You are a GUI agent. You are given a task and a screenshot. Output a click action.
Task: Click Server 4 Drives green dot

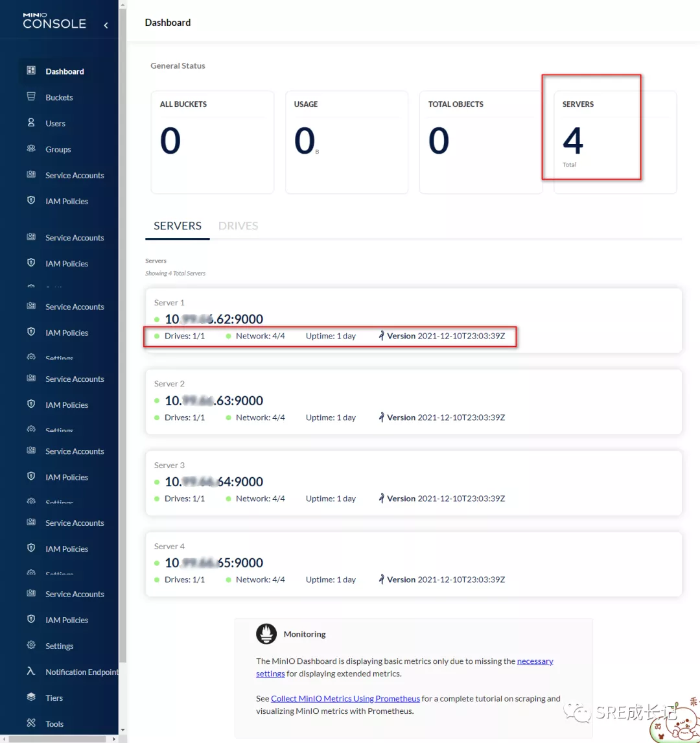157,580
